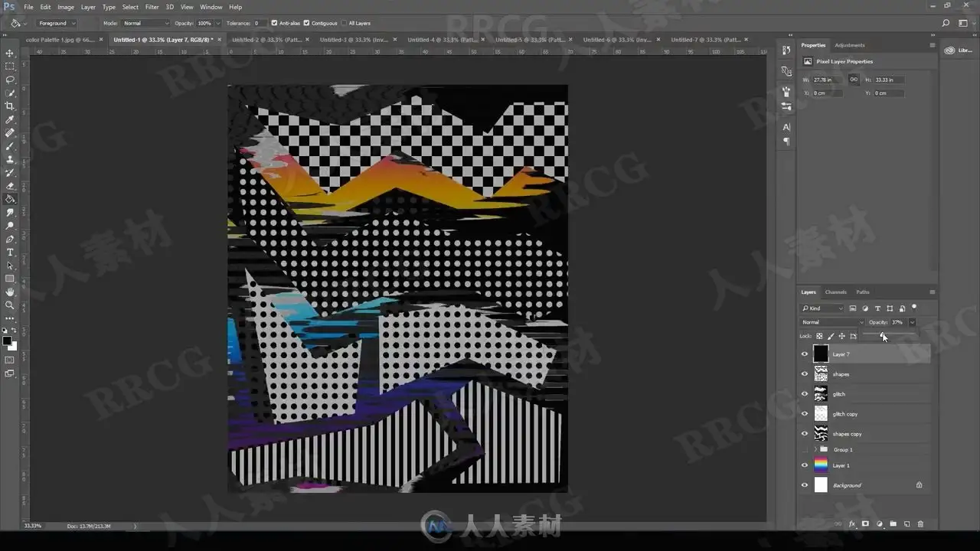This screenshot has height=551, width=980.
Task: Select the Zoom tool
Action: (x=10, y=305)
